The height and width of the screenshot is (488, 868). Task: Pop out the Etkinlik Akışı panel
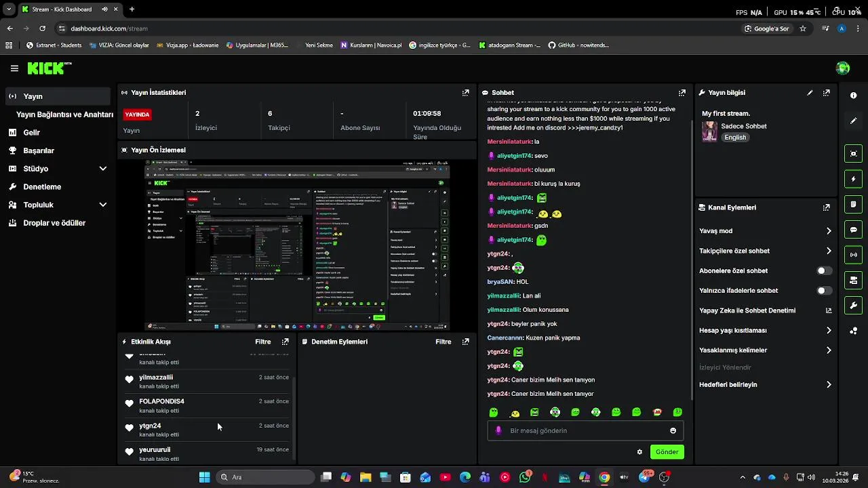coord(285,342)
